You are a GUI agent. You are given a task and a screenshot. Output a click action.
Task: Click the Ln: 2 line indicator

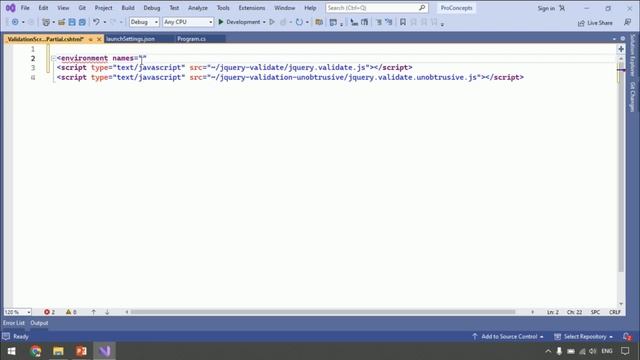(x=553, y=312)
